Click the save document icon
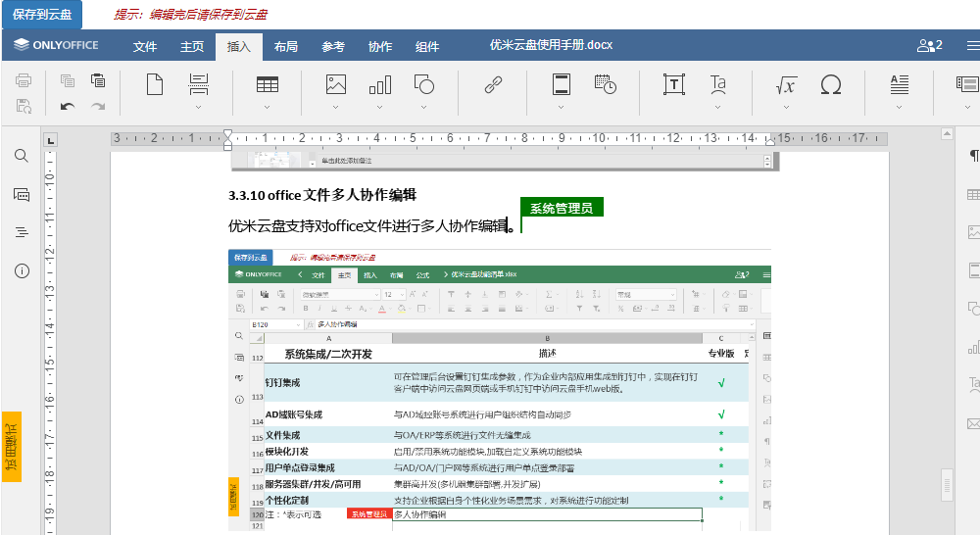The height and width of the screenshot is (535, 980). click(24, 106)
